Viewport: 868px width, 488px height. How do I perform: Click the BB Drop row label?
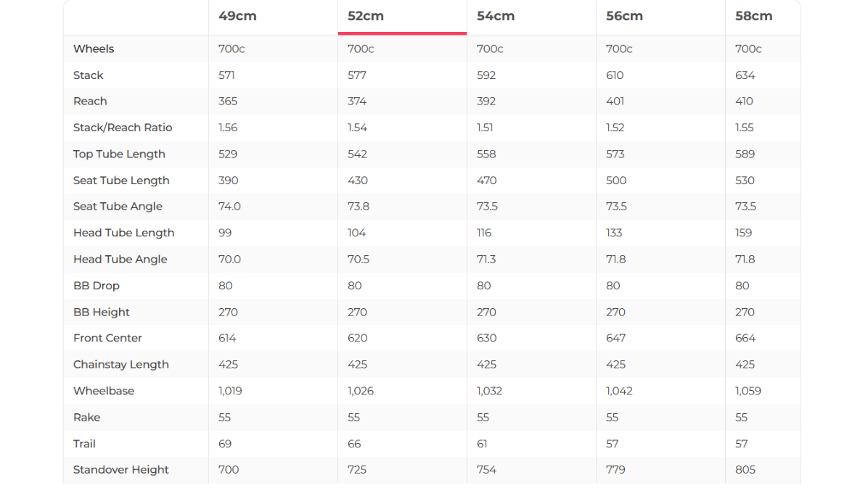point(96,286)
